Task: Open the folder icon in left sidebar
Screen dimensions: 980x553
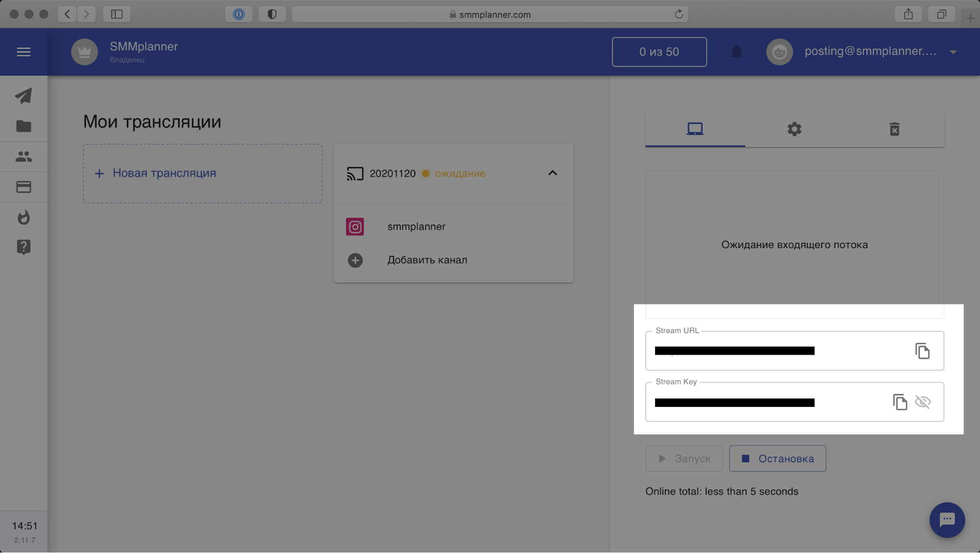Action: 24,126
